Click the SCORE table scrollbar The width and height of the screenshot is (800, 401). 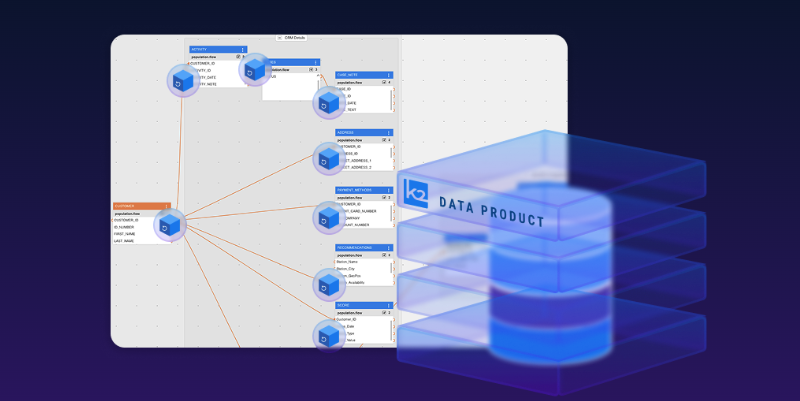(391, 330)
